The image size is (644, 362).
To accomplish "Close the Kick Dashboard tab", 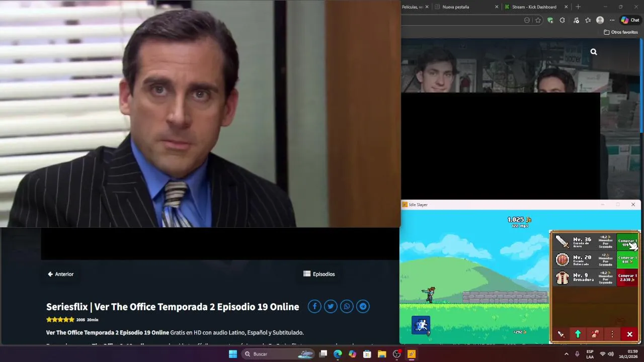I will point(566,7).
